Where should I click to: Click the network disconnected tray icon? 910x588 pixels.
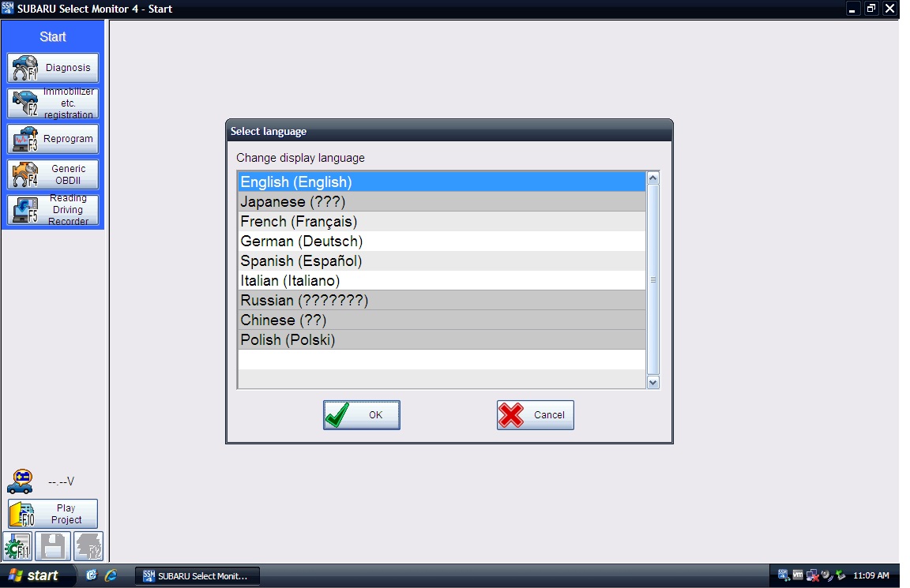pyautogui.click(x=813, y=575)
